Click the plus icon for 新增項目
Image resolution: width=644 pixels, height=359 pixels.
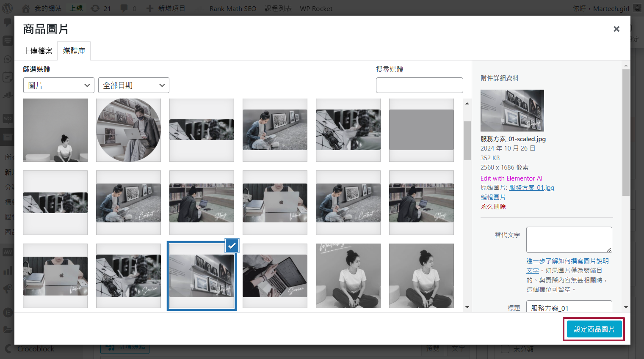pos(149,8)
